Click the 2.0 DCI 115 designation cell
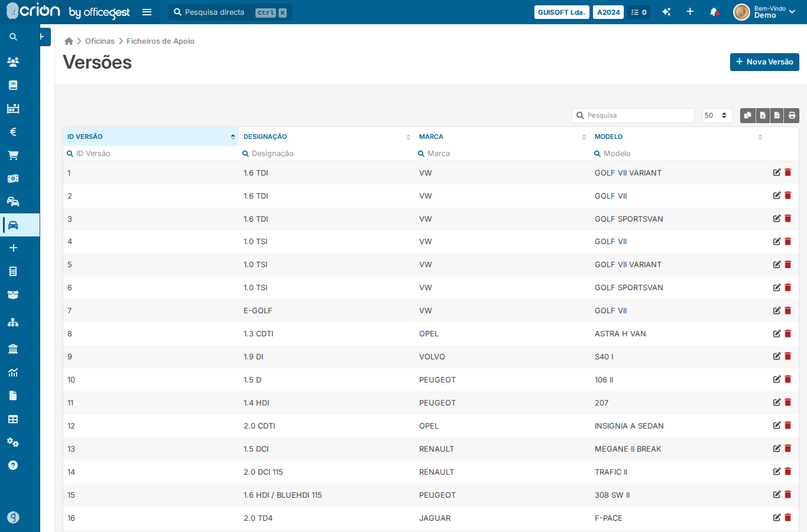The height and width of the screenshot is (532, 807). (x=263, y=472)
